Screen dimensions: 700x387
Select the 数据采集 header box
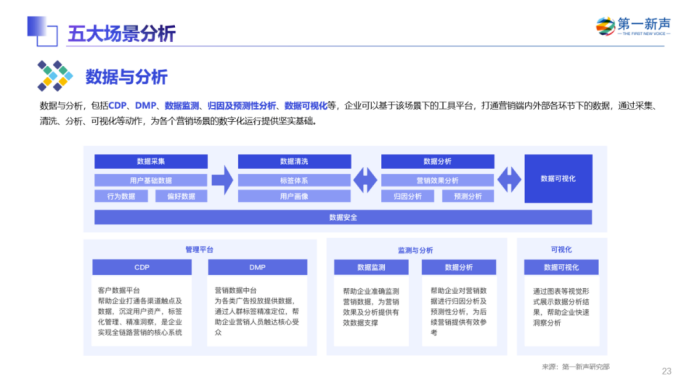[151, 161]
